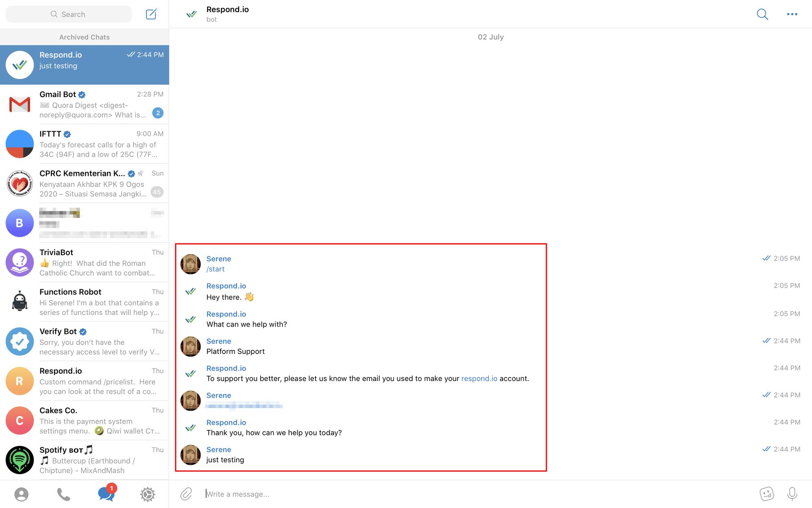Click the Platform Support chat bubble

coord(235,351)
